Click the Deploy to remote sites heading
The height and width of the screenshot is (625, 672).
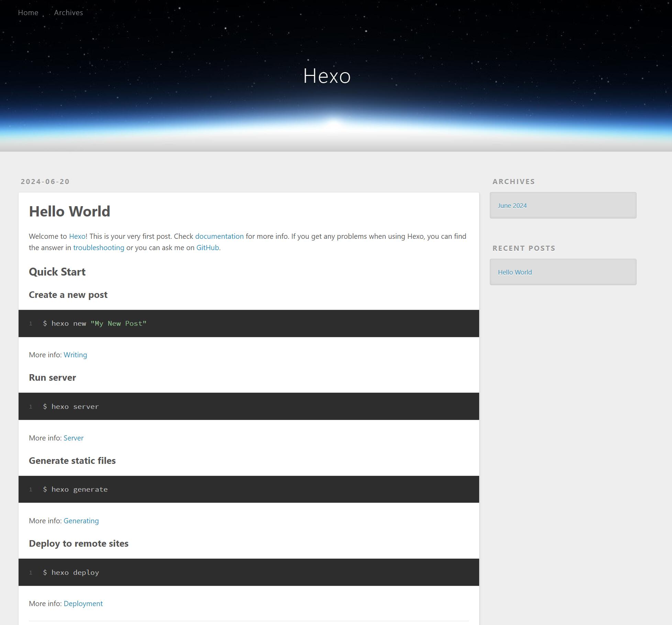pyautogui.click(x=79, y=544)
